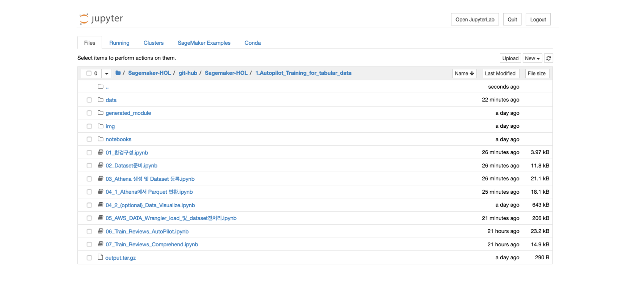This screenshot has height=285, width=644.
Task: Switch to the Files tab
Action: (x=90, y=43)
